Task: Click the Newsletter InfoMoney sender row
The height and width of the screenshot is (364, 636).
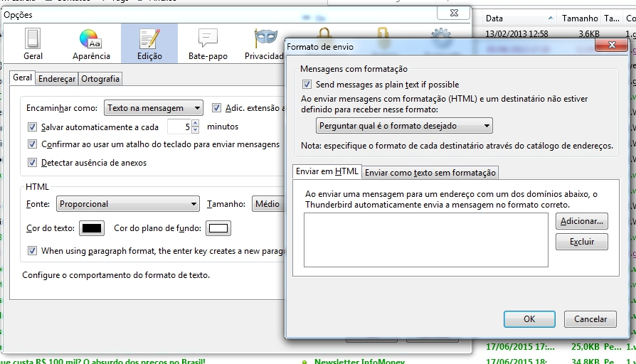Action: (x=359, y=360)
